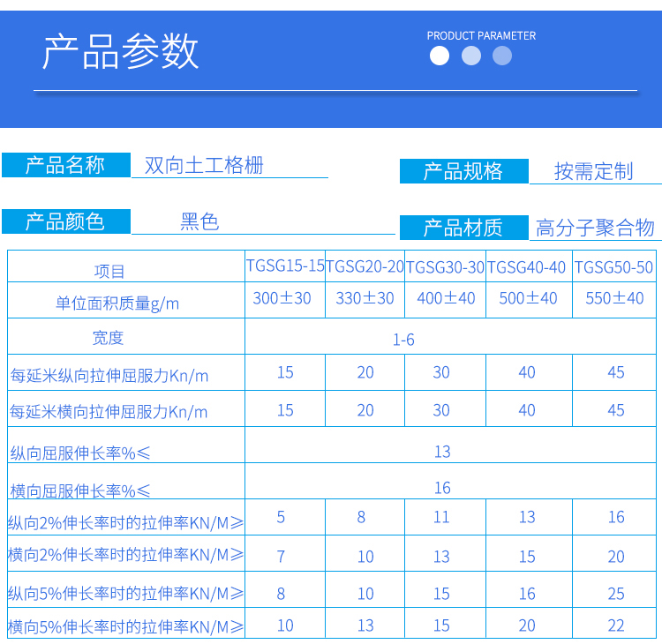The height and width of the screenshot is (644, 662).
Task: Click the 1-6 width value
Action: 403,340
